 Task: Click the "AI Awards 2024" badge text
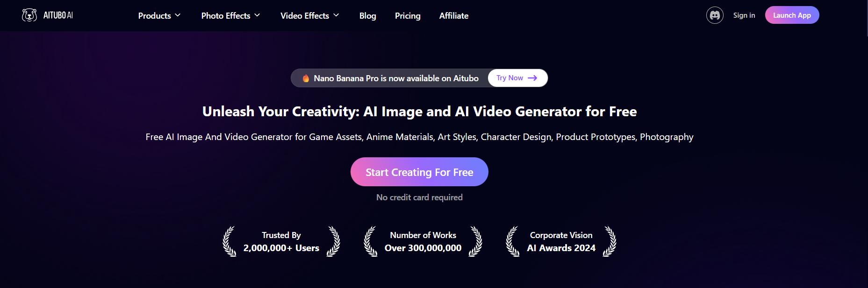[561, 248]
